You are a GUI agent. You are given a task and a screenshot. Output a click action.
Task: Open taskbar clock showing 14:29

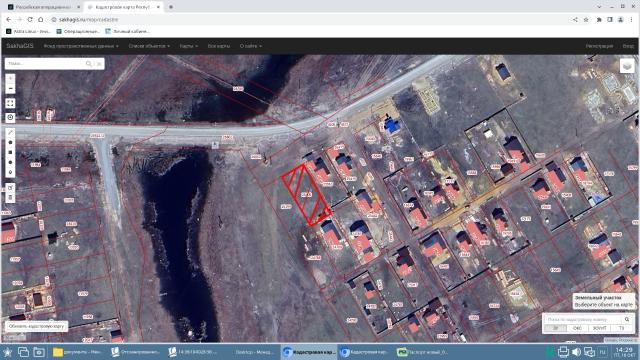624,352
